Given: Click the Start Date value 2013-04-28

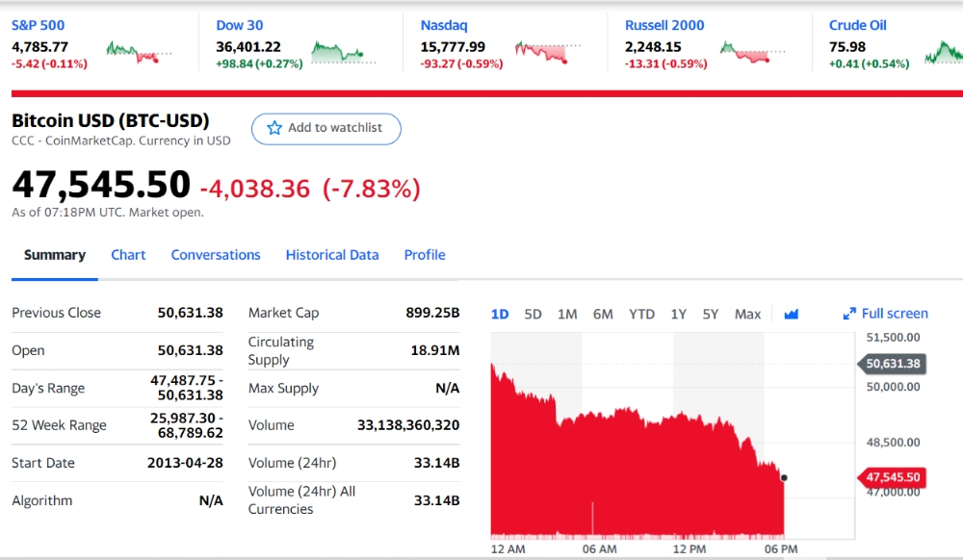Looking at the screenshot, I should pos(185,463).
